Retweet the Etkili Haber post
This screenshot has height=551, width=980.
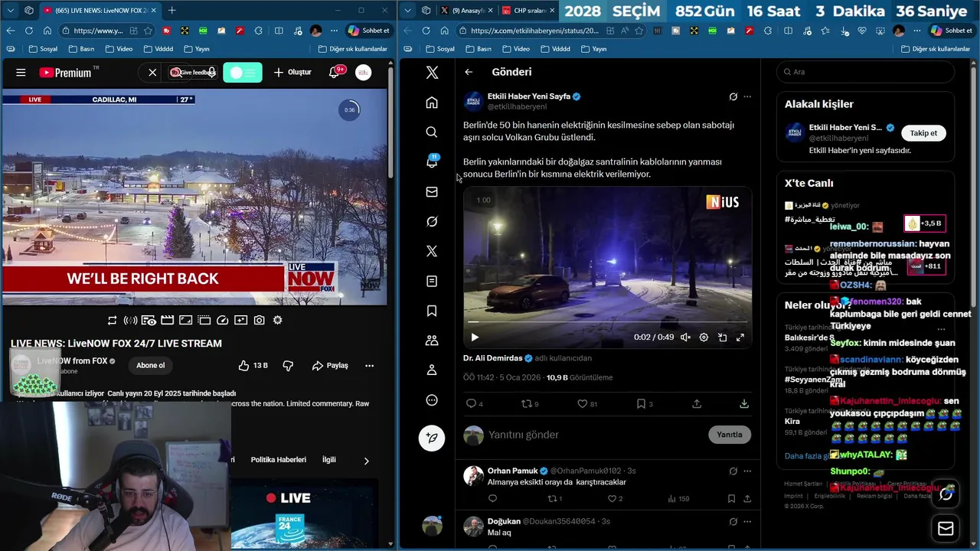coord(530,404)
